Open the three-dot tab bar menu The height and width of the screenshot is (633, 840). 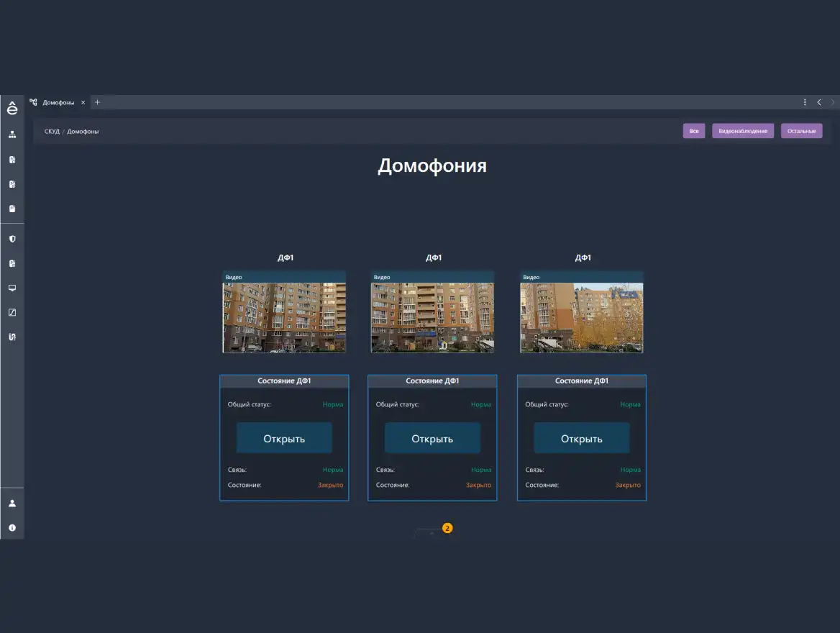click(x=804, y=102)
